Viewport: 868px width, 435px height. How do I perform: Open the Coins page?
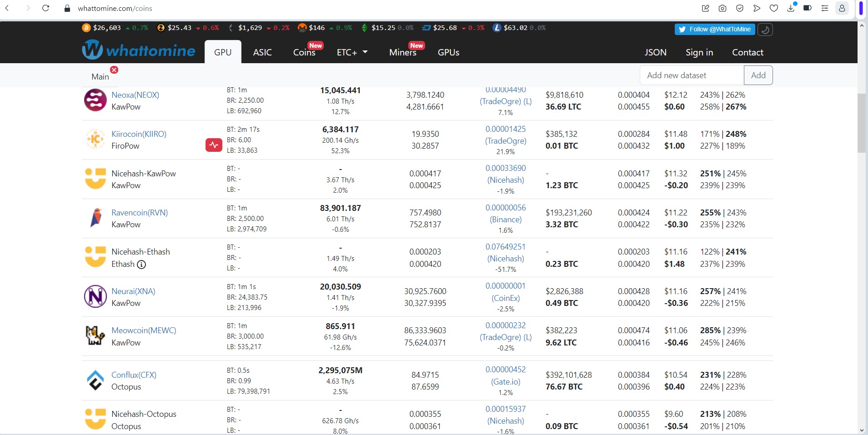click(x=304, y=52)
